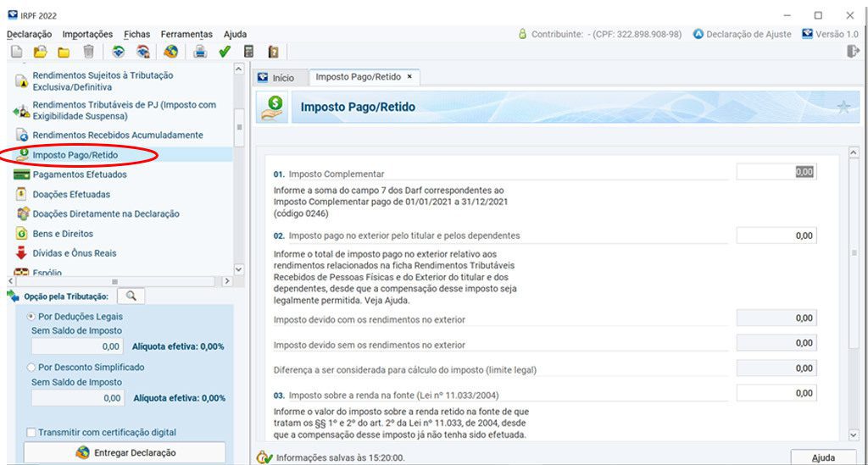The image size is (868, 465).
Task: Click the saved-info clock icon in status bar
Action: click(x=264, y=457)
